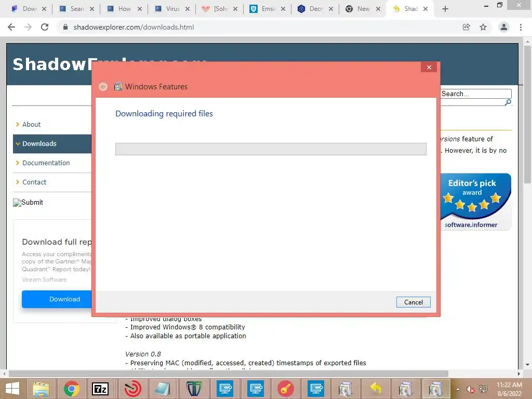Click the Editor's pick award badge
This screenshot has width=532, height=399.
(x=476, y=202)
